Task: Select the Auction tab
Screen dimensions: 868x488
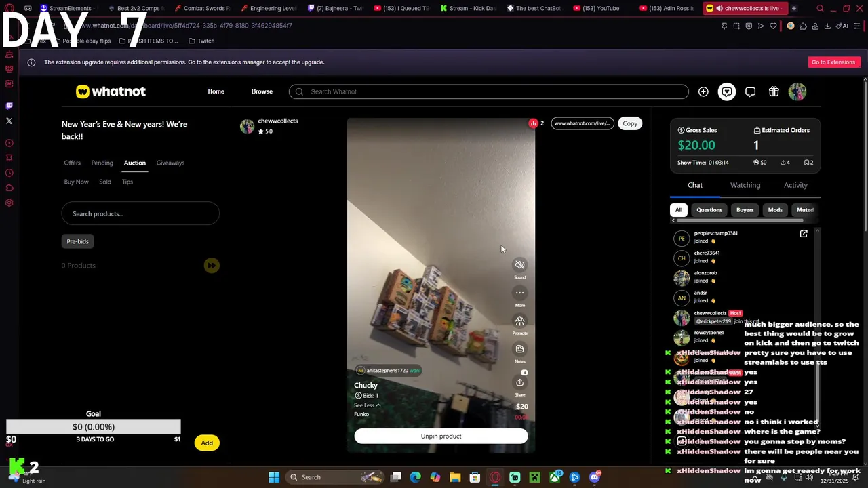Action: (135, 163)
